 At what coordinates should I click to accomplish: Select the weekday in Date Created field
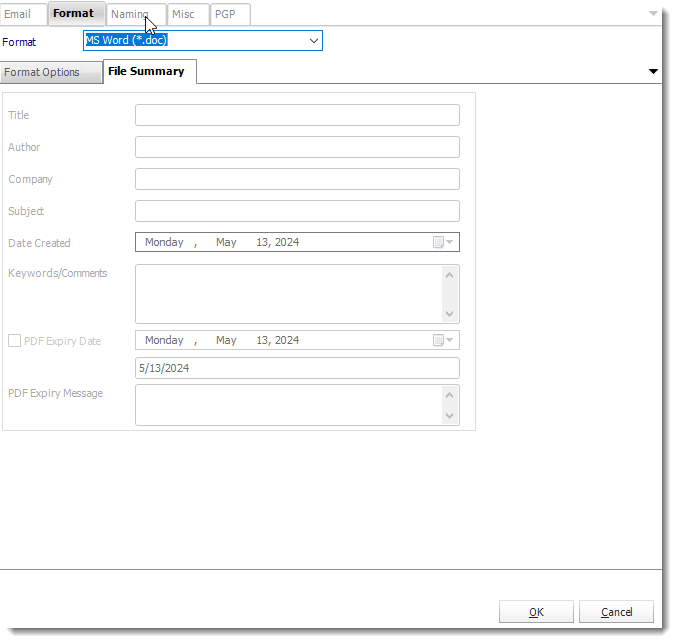[x=164, y=242]
